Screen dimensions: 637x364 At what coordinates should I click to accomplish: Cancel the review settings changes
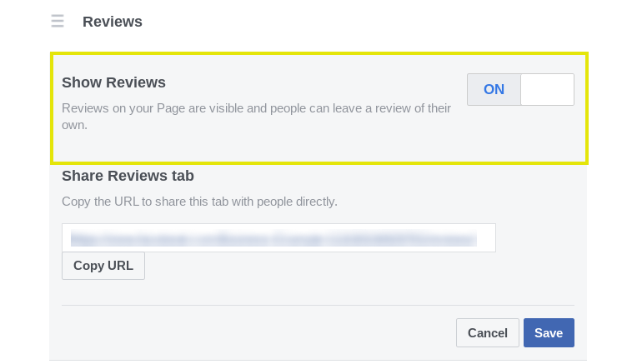[x=488, y=332]
